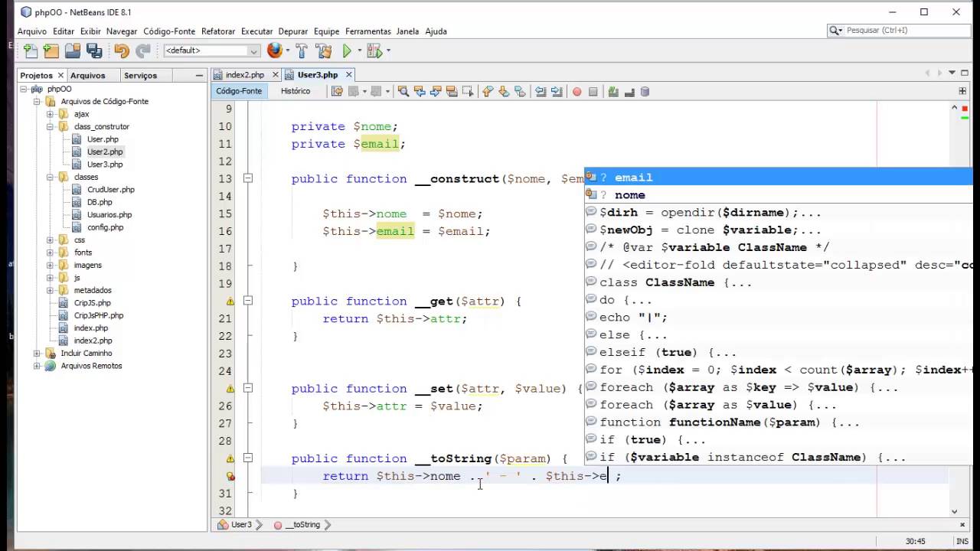
Task: Close the User3.php editor tab
Action: click(x=348, y=75)
